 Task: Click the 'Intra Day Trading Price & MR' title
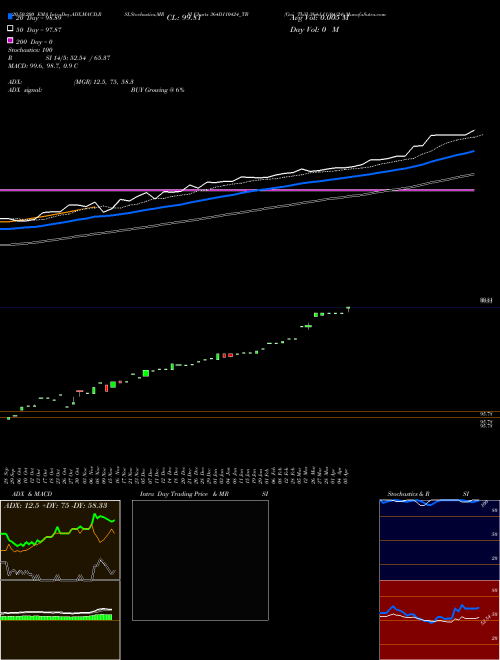(x=184, y=494)
